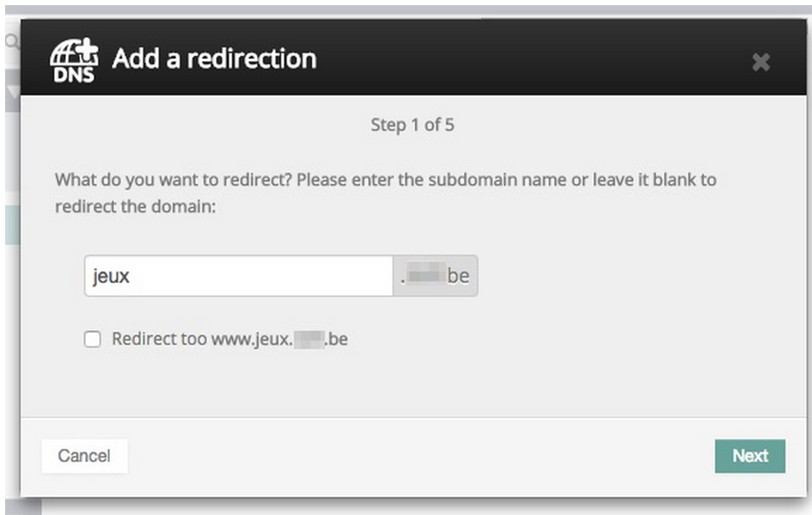Screen dimensions: 812x515
Task: Close the Add a redirection dialog
Action: (760, 62)
